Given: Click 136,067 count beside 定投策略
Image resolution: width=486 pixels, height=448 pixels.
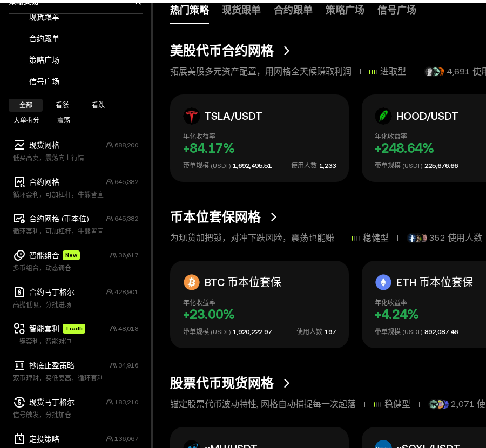Looking at the screenshot, I should [x=126, y=439].
